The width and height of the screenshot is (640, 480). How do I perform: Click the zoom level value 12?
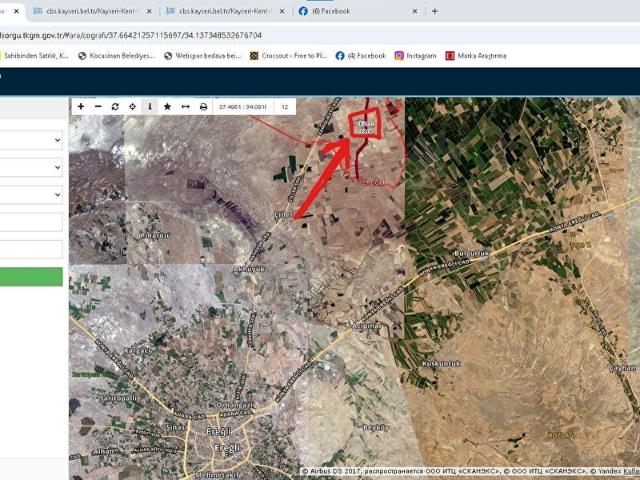pyautogui.click(x=284, y=107)
